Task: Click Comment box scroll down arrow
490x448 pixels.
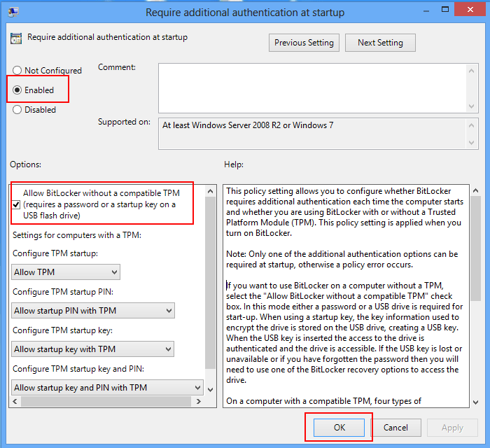Action: tap(472, 106)
